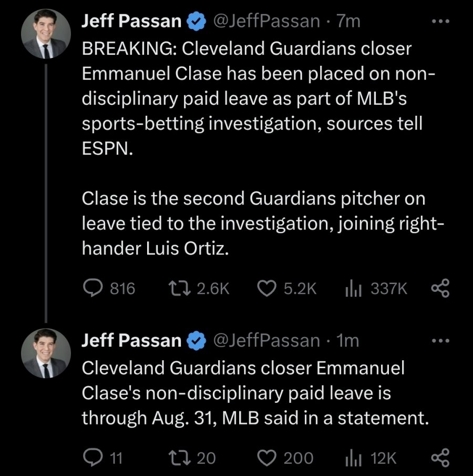Click Jeff Passan name on first tweet

pos(131,22)
